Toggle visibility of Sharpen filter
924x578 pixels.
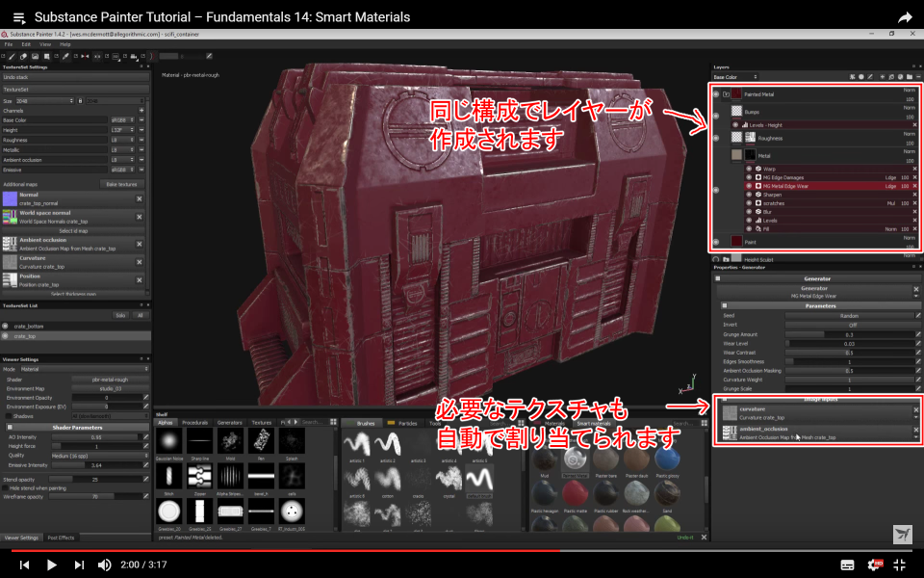(x=750, y=195)
